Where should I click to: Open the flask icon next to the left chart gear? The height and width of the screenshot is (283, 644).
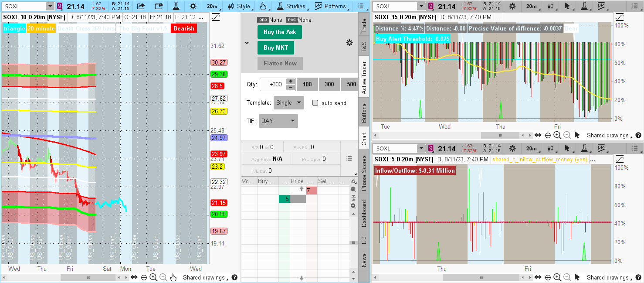176,6
